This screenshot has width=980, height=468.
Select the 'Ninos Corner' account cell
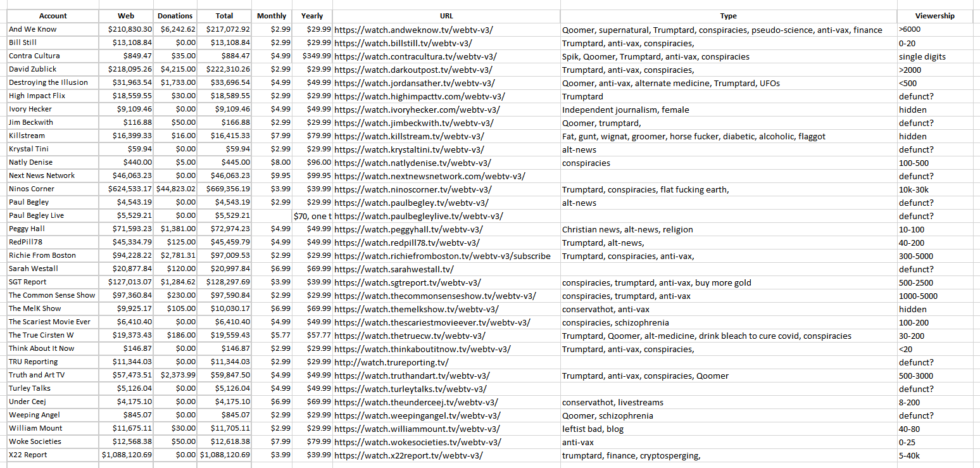(53, 189)
